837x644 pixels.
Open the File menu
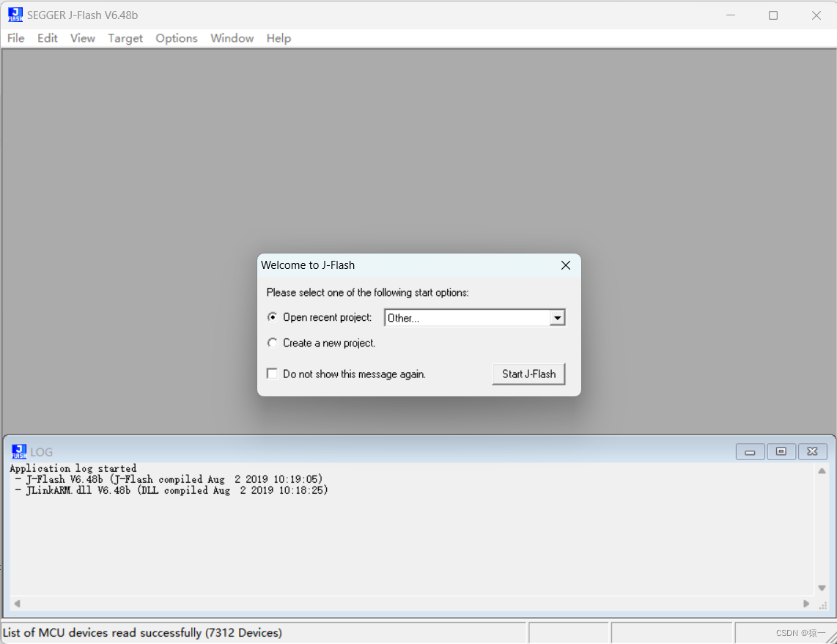[15, 38]
